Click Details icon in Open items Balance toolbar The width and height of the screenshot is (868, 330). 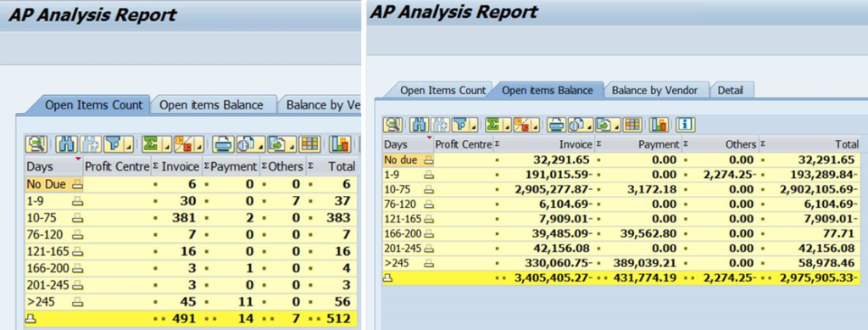[393, 125]
